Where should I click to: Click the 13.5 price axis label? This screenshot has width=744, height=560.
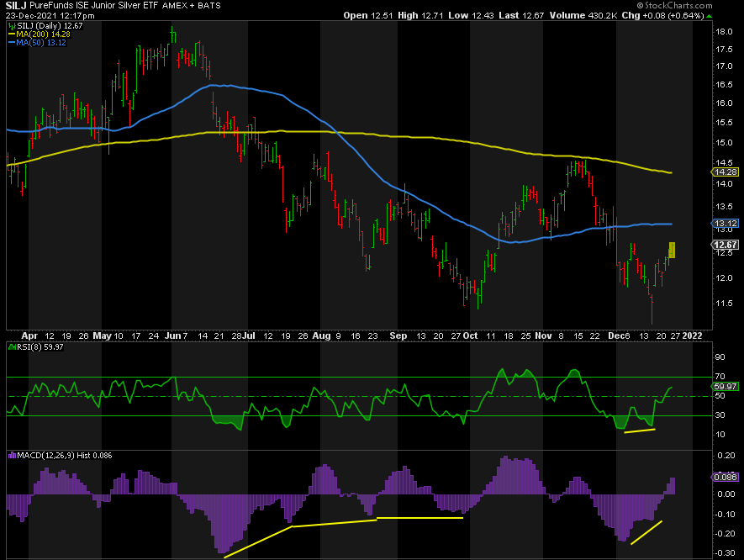pos(724,207)
